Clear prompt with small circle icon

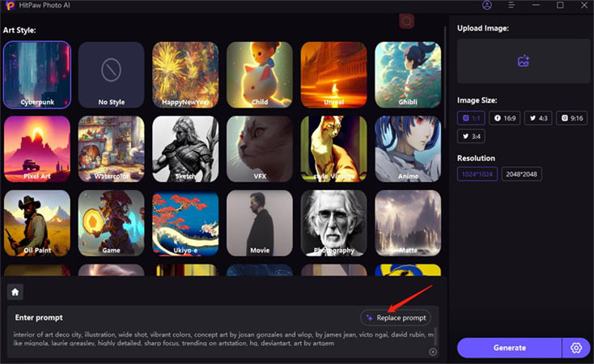(433, 352)
